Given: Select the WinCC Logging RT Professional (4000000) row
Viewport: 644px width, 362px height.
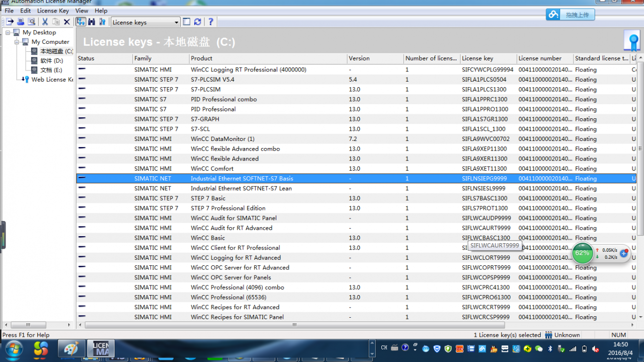Looking at the screenshot, I should click(x=357, y=69).
